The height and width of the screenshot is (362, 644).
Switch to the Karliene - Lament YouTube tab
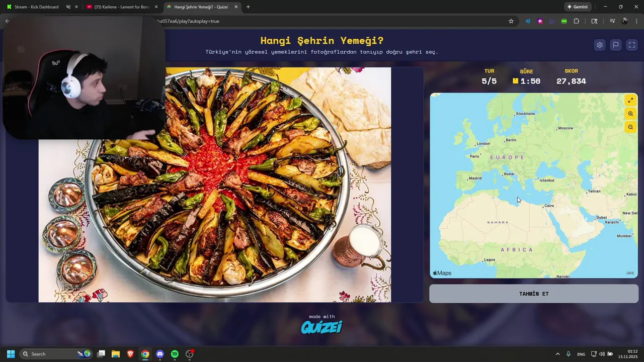click(x=122, y=7)
